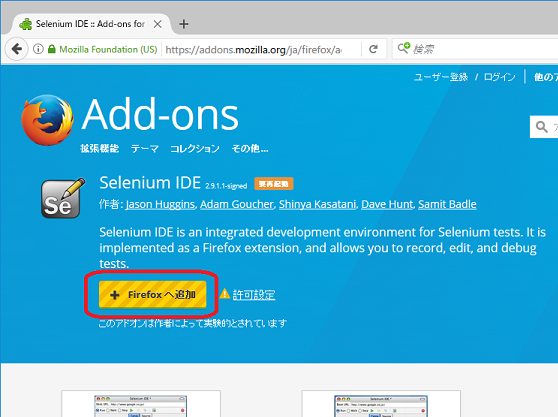Click the orange 要再起動 badge
The image size is (558, 417).
(x=274, y=184)
